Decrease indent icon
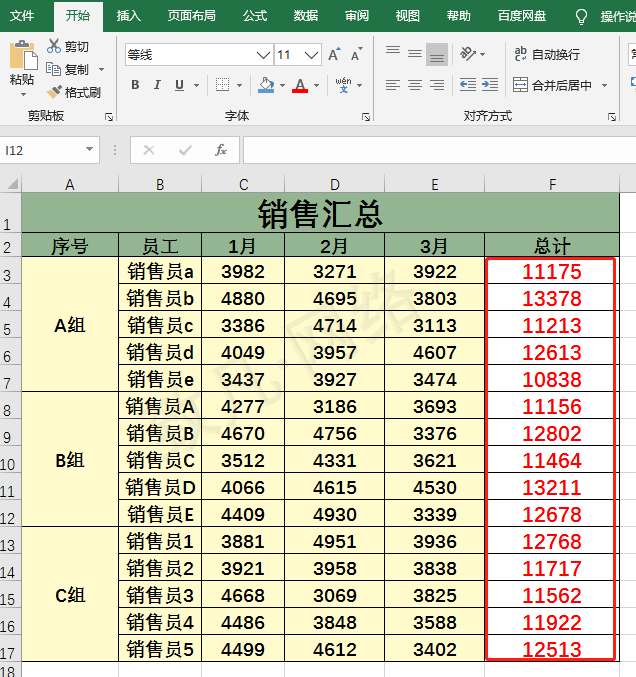The height and width of the screenshot is (677, 636). [x=468, y=85]
